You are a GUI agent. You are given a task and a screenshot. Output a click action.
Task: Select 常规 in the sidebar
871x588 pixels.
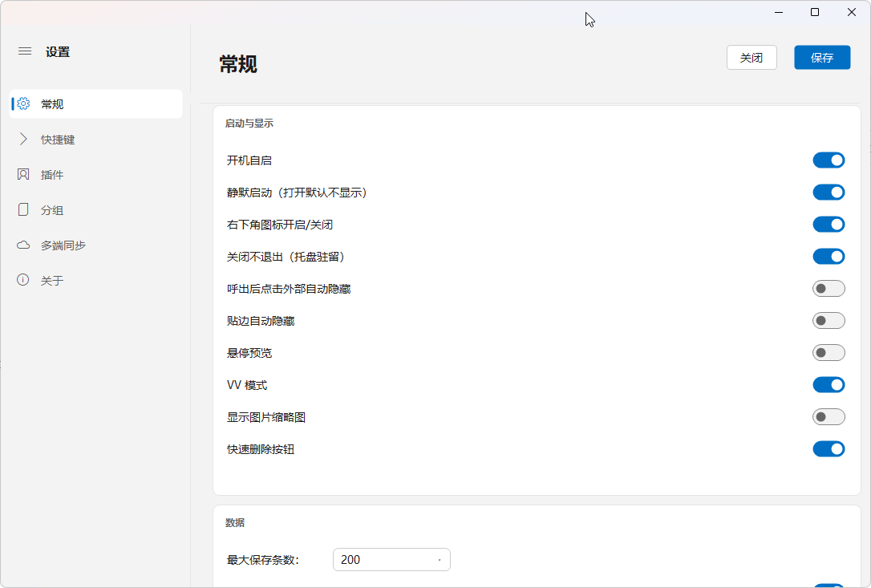[x=95, y=104]
